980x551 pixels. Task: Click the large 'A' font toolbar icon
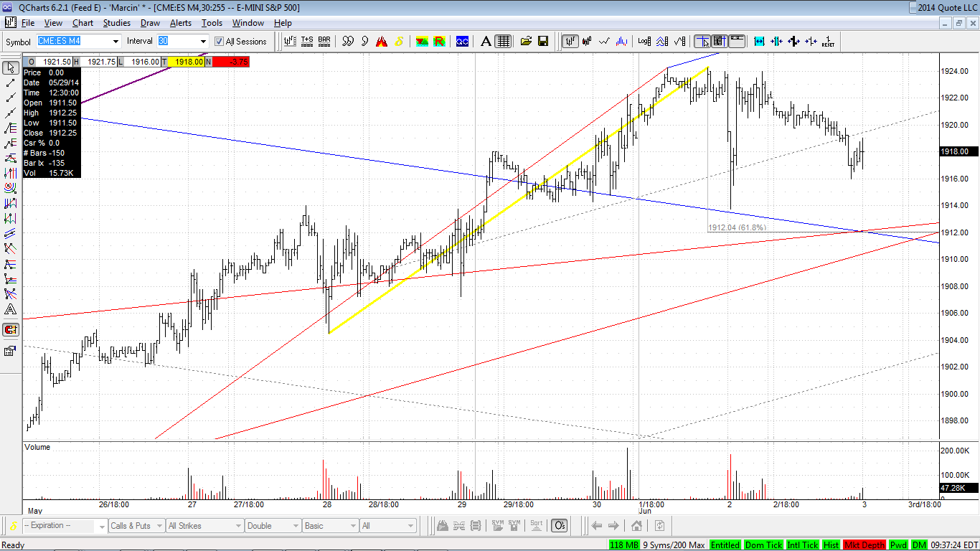click(x=486, y=41)
